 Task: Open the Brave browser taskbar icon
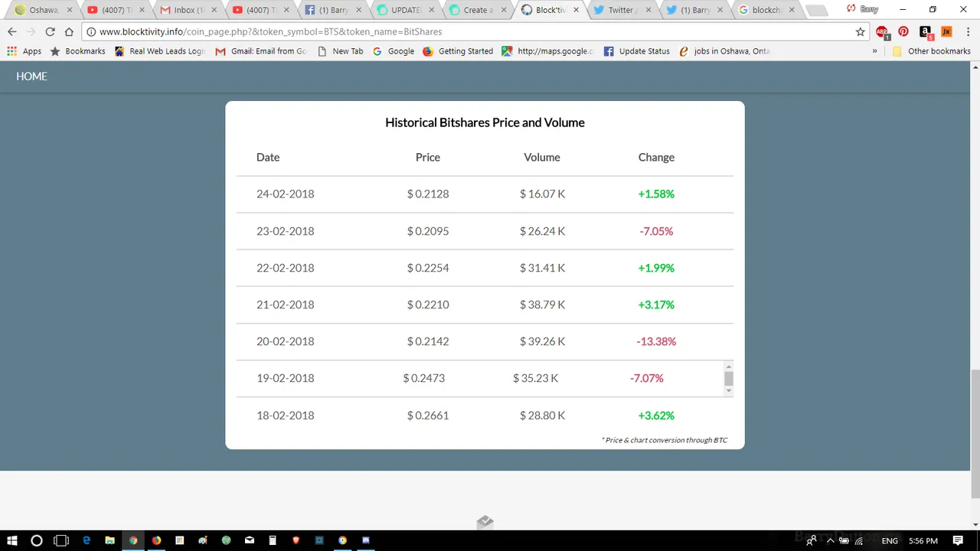coord(296,540)
